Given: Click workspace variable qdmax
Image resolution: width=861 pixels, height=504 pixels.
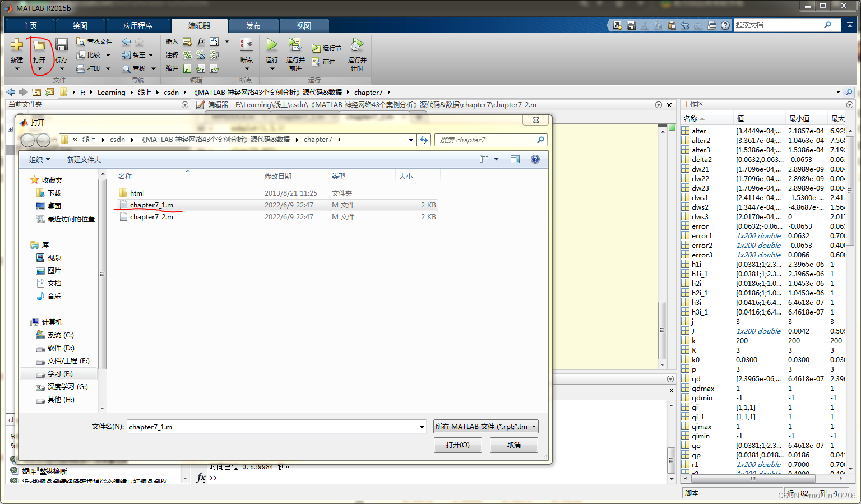Looking at the screenshot, I should point(703,389).
